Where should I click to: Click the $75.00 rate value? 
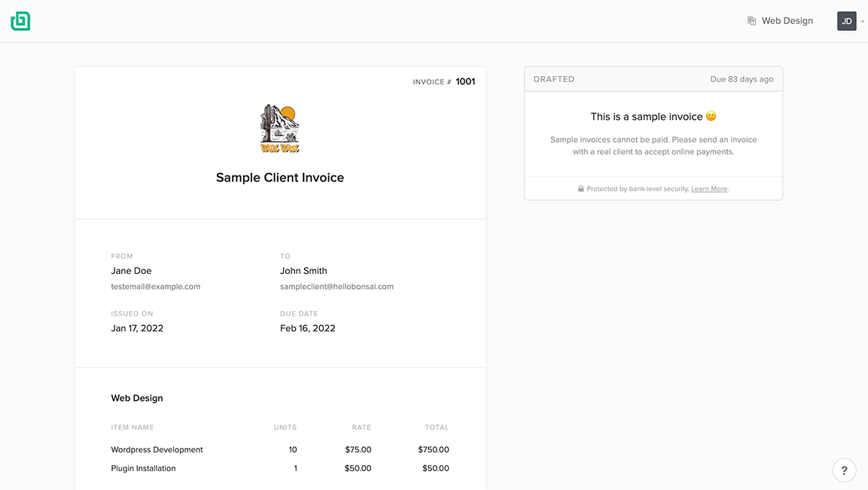[358, 449]
